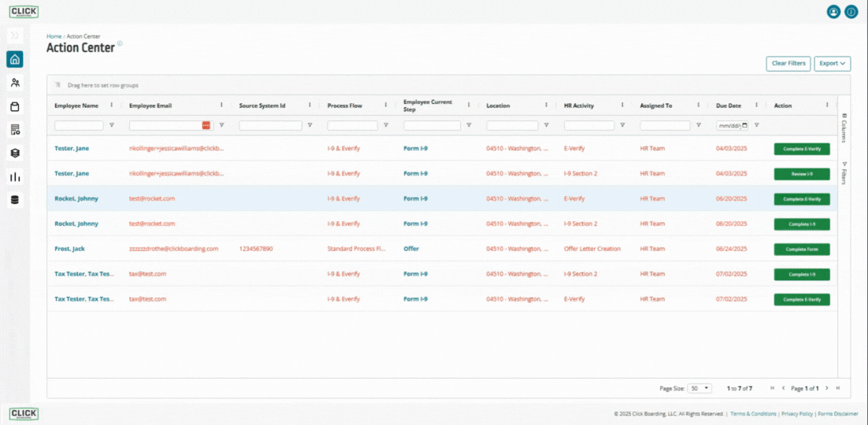Open Employee Email filter funnel icon
Image resolution: width=868 pixels, height=425 pixels.
click(221, 125)
